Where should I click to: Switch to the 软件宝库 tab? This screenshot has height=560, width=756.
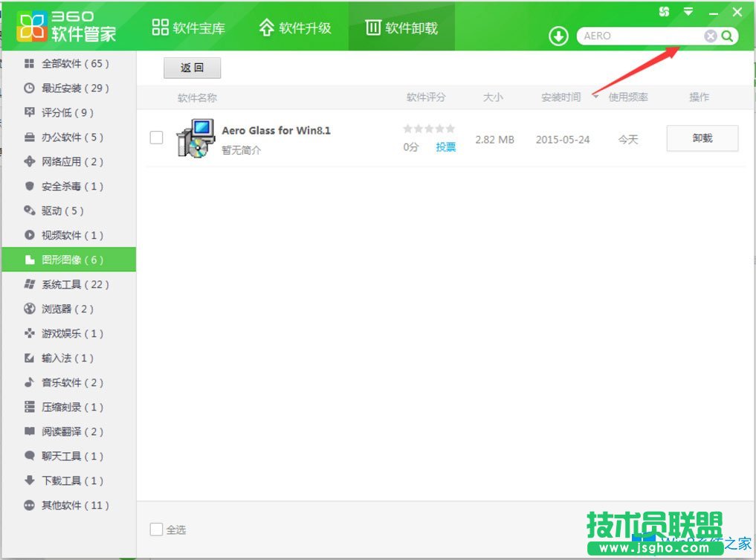click(x=188, y=25)
